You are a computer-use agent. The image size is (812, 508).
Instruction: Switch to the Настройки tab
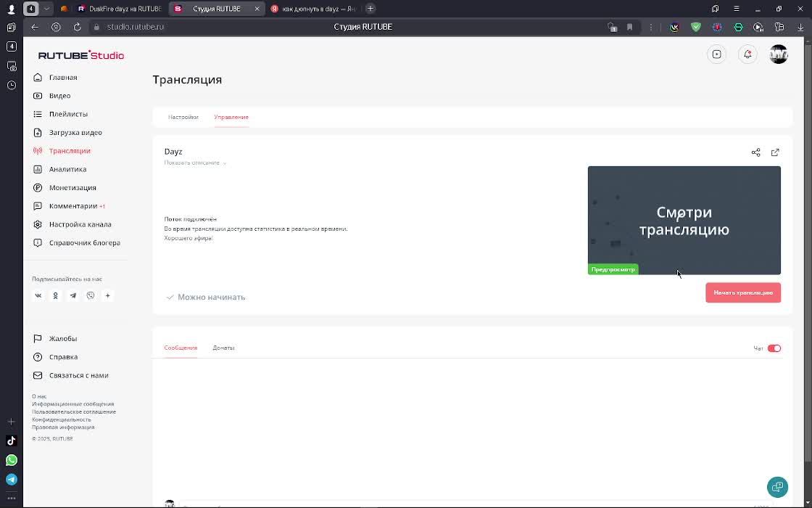[183, 117]
